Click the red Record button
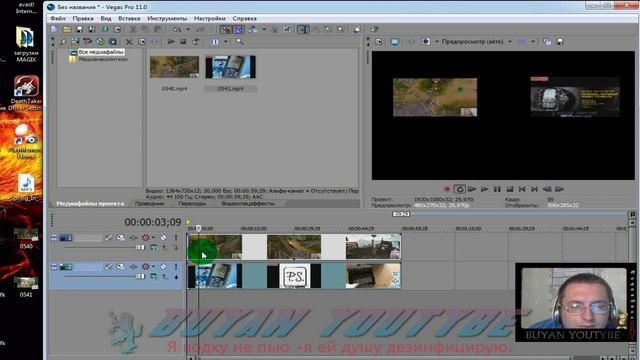 point(447,189)
